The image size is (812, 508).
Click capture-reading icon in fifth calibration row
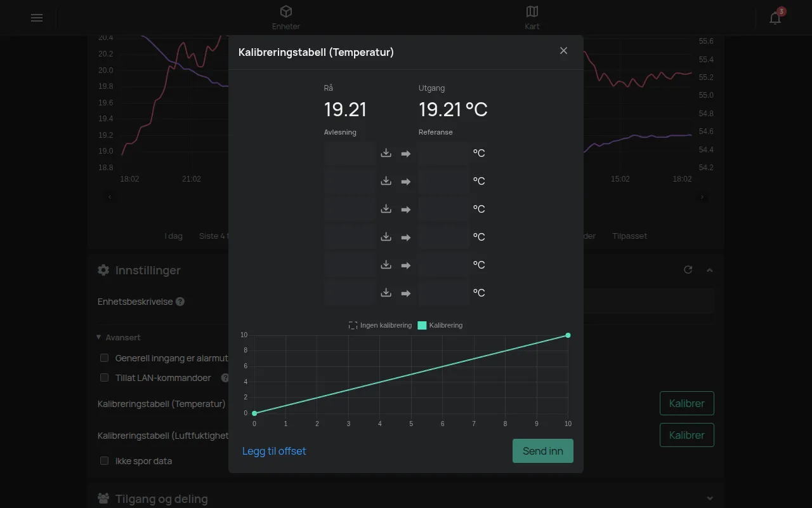(x=386, y=265)
